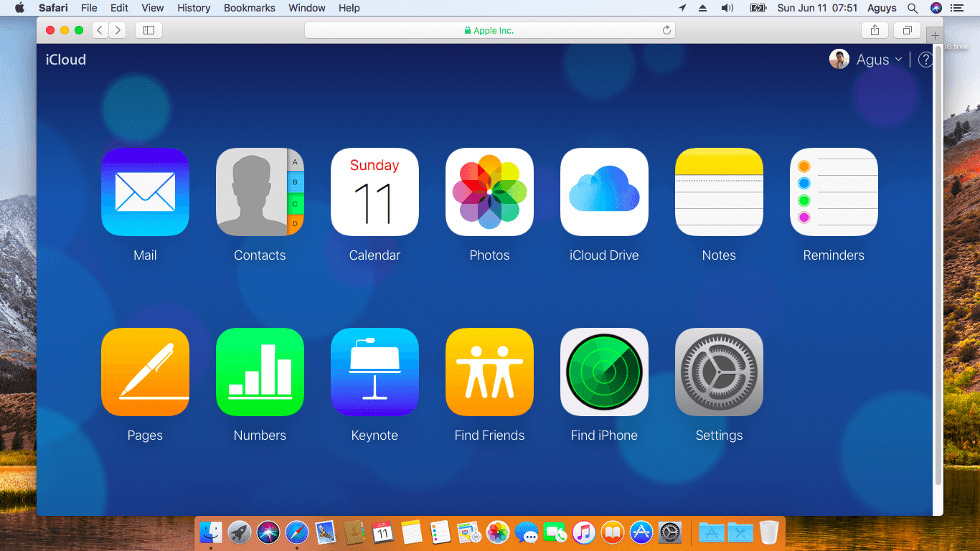Open the Edit menu

[x=119, y=8]
